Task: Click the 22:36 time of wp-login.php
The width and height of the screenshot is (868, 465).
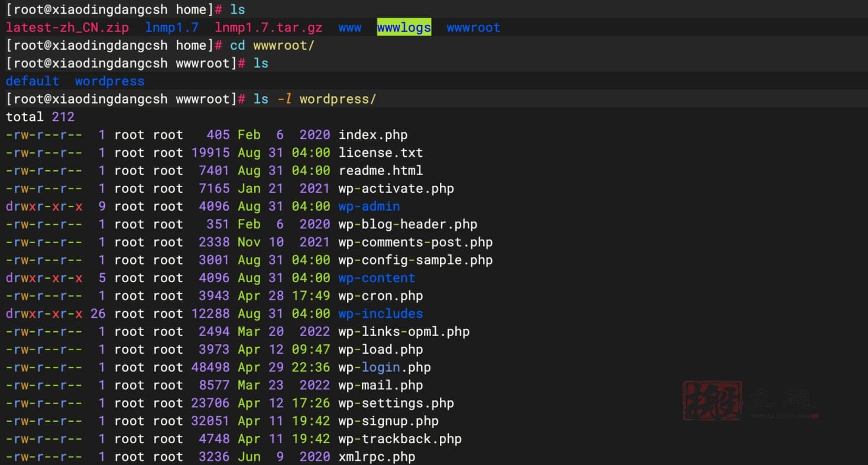Action: pyautogui.click(x=311, y=367)
